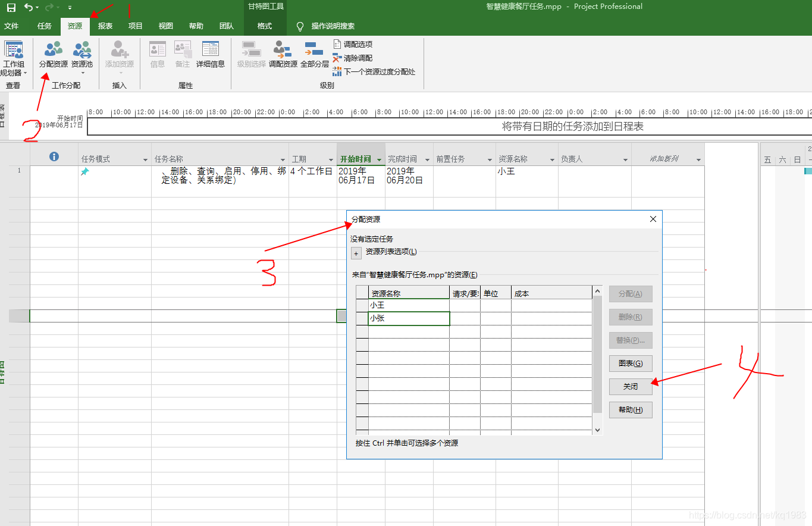This screenshot has width=812, height=526.
Task: Switch to the 任务 ribbon tab
Action: [x=45, y=26]
